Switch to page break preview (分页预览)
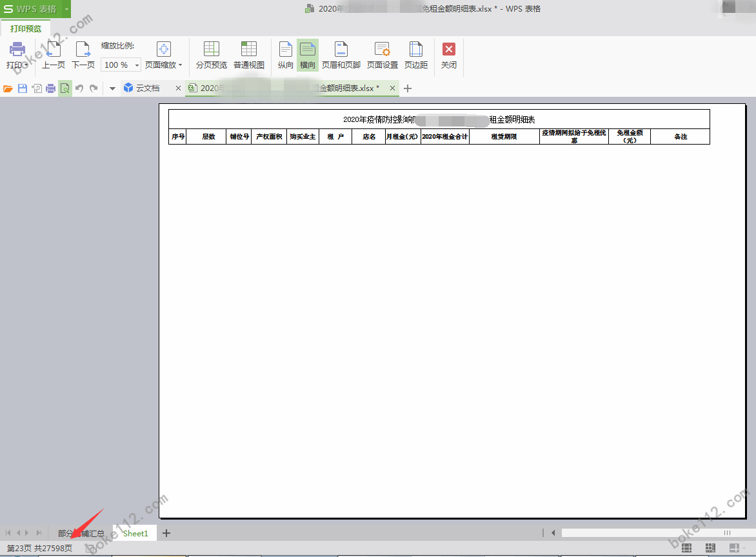 click(x=211, y=56)
